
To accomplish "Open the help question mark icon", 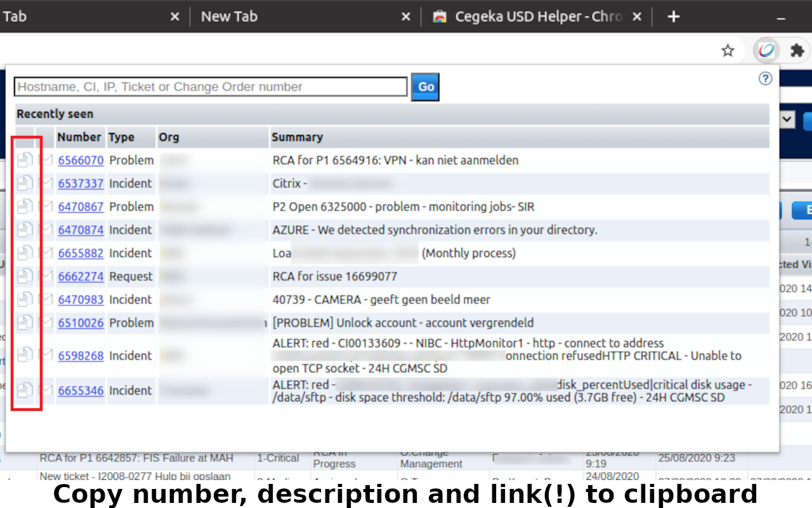I will [x=766, y=79].
